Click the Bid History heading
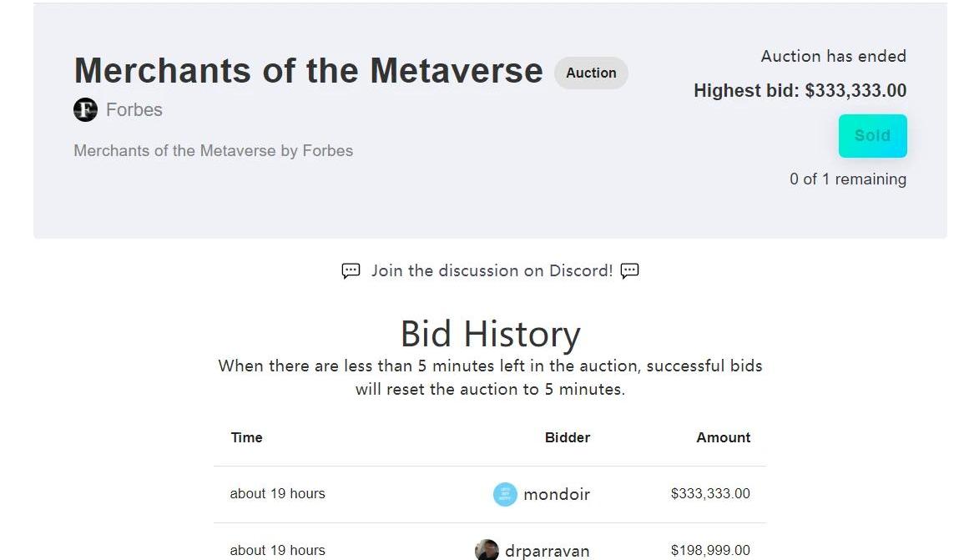Image resolution: width=974 pixels, height=560 pixels. tap(490, 334)
